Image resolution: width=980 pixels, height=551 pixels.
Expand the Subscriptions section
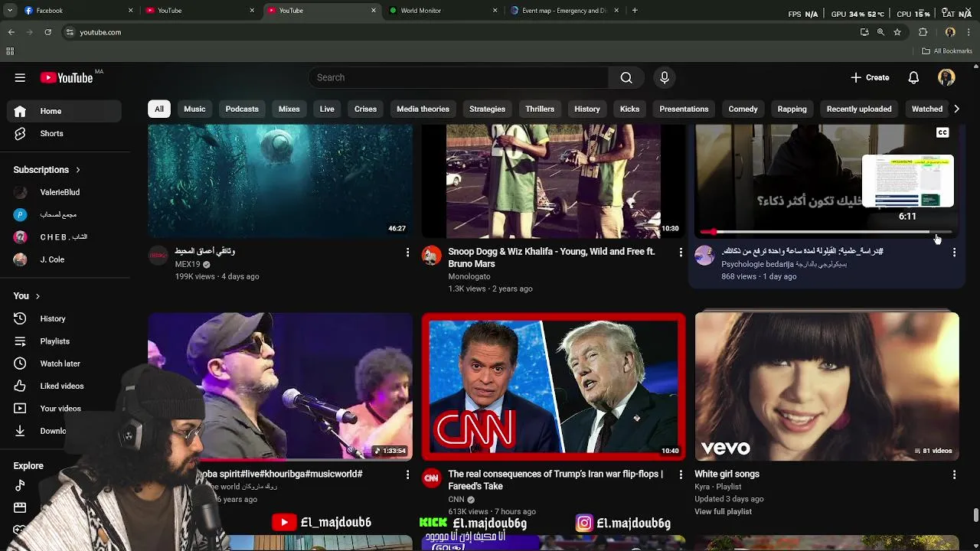click(x=47, y=170)
